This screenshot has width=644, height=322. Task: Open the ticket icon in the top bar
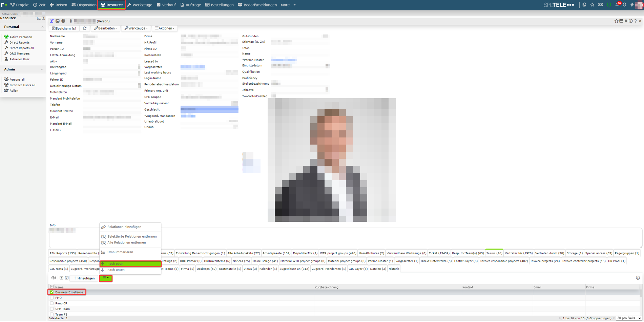point(600,5)
